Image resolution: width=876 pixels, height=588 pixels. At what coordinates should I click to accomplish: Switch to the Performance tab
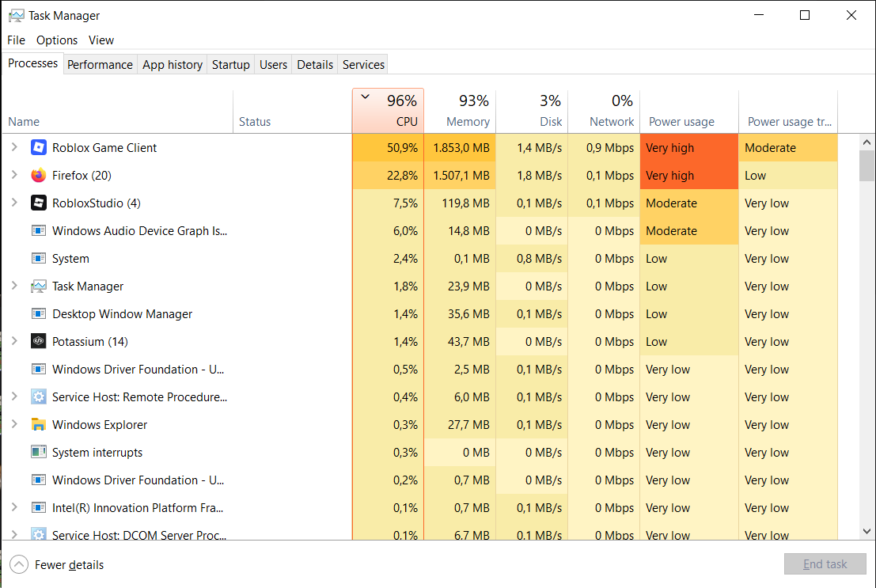coord(100,65)
